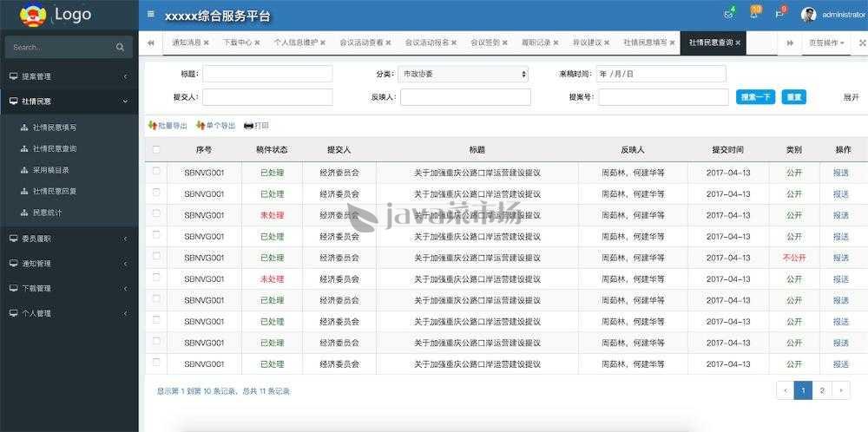
Task: Click the 不公开 category cell
Action: pyautogui.click(x=794, y=258)
